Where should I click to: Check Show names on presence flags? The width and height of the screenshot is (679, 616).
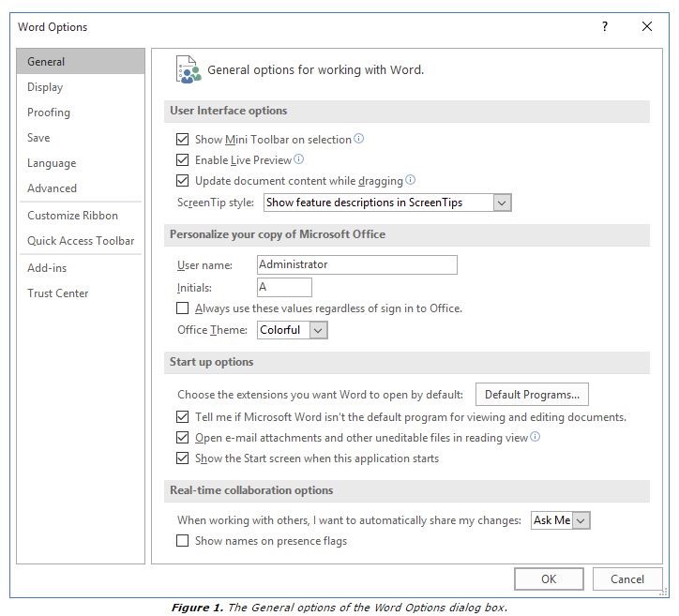pos(183,541)
